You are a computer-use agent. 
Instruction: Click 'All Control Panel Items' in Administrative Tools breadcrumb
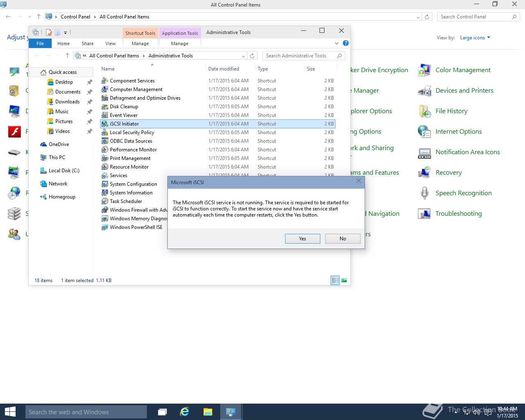coord(114,56)
